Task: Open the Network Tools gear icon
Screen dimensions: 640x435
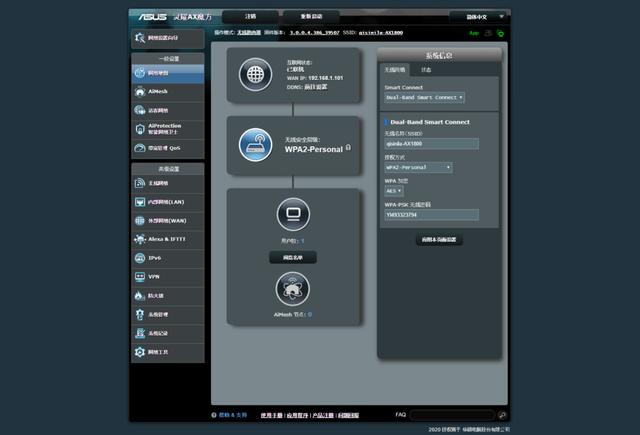Action: click(x=140, y=352)
